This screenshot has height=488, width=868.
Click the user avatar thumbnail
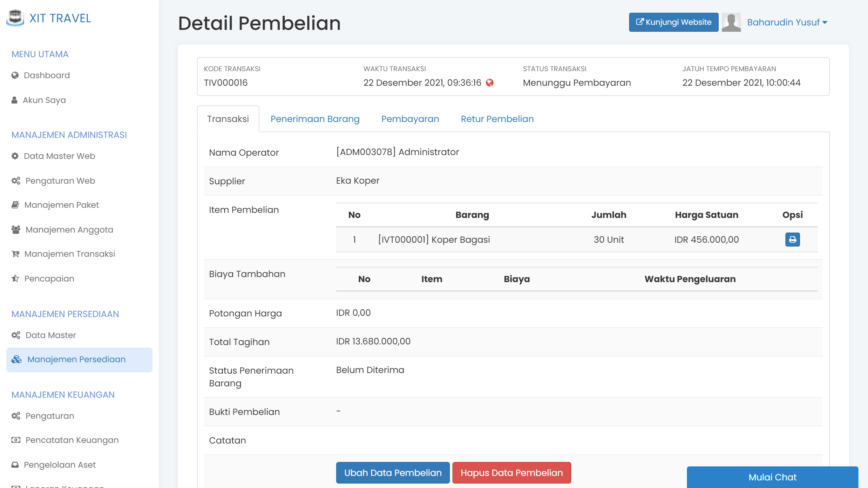(731, 22)
